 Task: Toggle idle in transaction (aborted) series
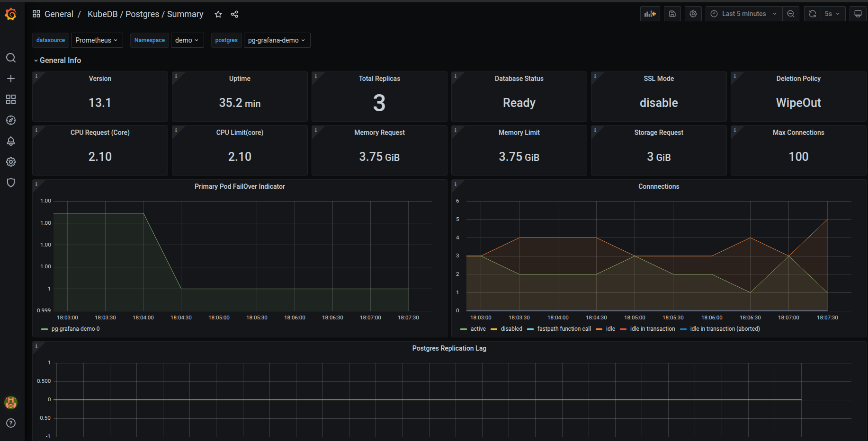(725, 329)
